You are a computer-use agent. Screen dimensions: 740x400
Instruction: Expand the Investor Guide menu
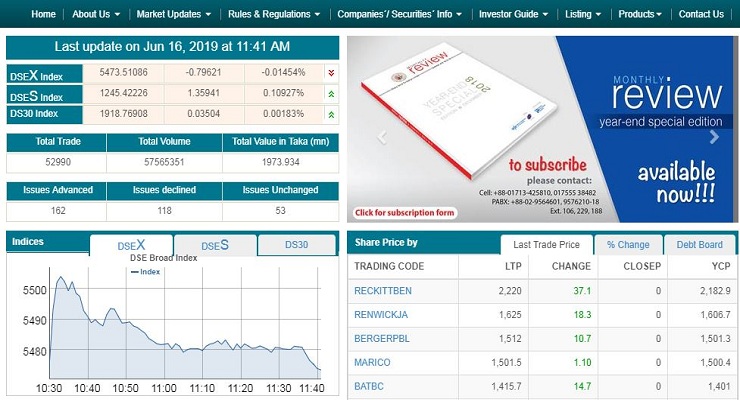point(513,14)
